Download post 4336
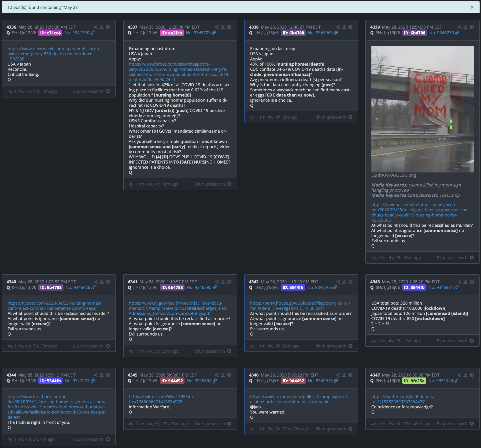The image size is (481, 448). point(102,27)
